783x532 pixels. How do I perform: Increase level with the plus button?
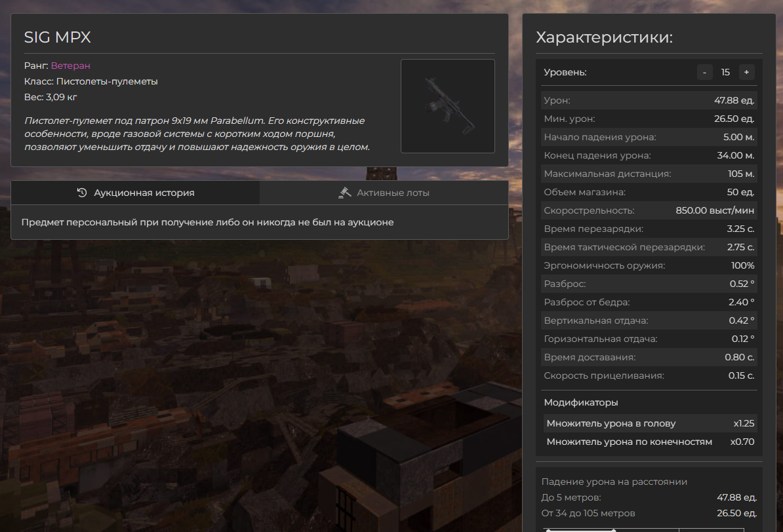pos(746,72)
